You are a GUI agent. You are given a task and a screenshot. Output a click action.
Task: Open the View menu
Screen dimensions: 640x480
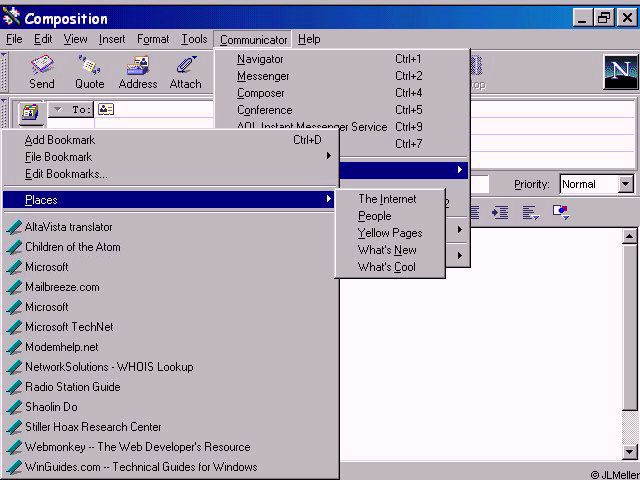pyautogui.click(x=75, y=39)
